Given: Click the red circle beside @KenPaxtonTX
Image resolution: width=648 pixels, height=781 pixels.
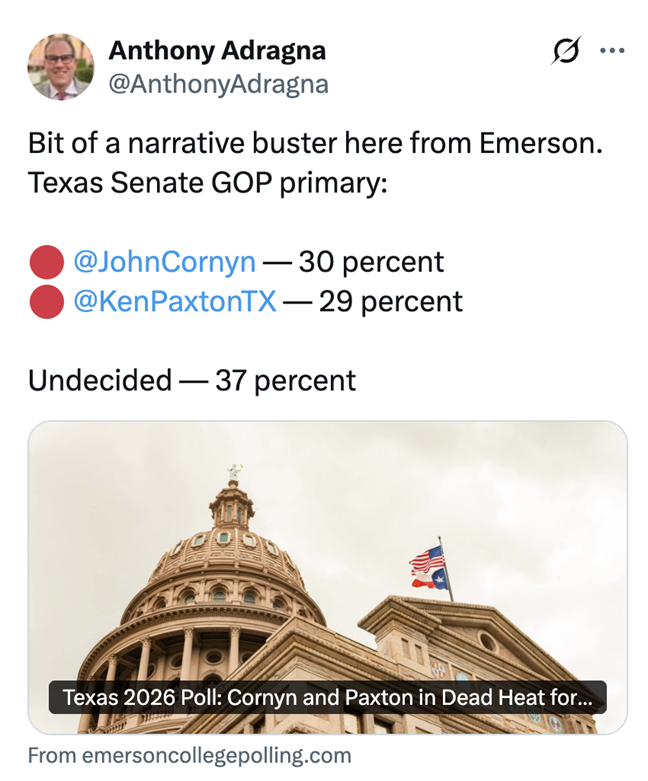Looking at the screenshot, I should tap(46, 302).
